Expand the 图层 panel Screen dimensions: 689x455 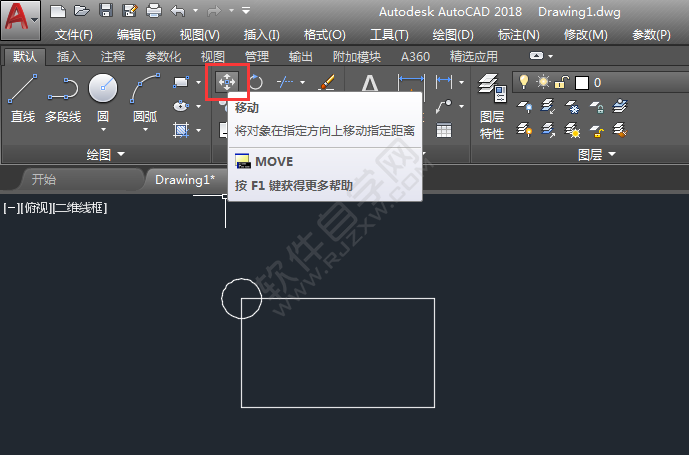coord(596,154)
